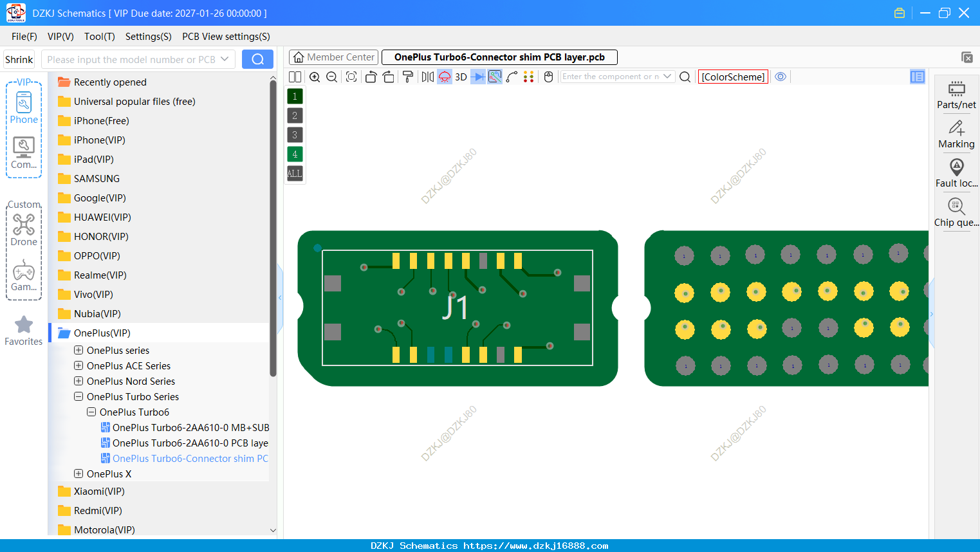Click the mirror flip board icon
This screenshot has height=552, width=980.
(428, 77)
